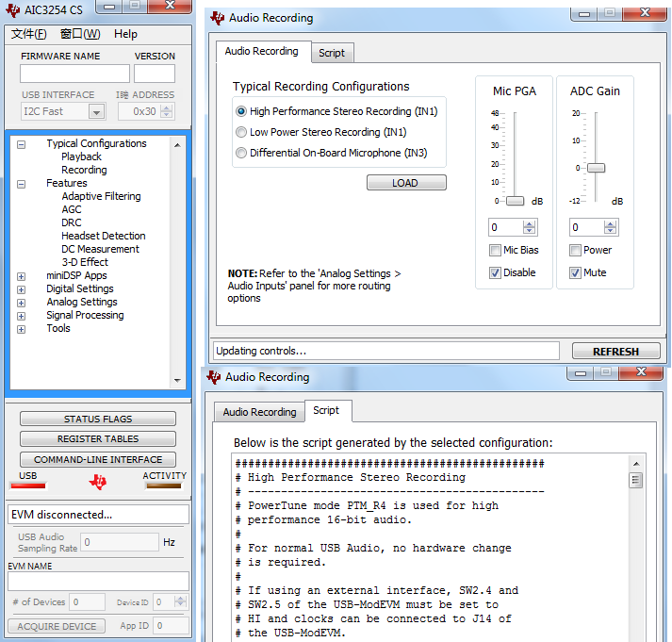Click TI logo in lower Audio Recording title bar
672x642 pixels.
213,377
